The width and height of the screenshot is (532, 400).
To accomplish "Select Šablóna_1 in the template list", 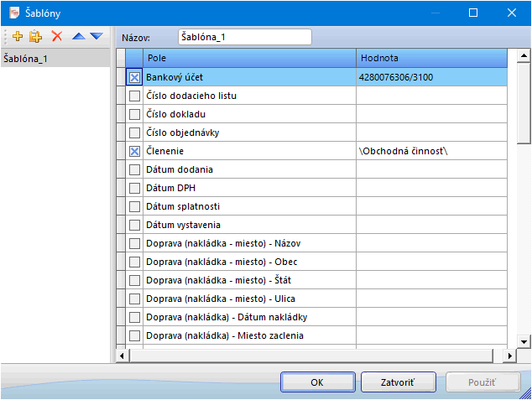I will (x=26, y=59).
